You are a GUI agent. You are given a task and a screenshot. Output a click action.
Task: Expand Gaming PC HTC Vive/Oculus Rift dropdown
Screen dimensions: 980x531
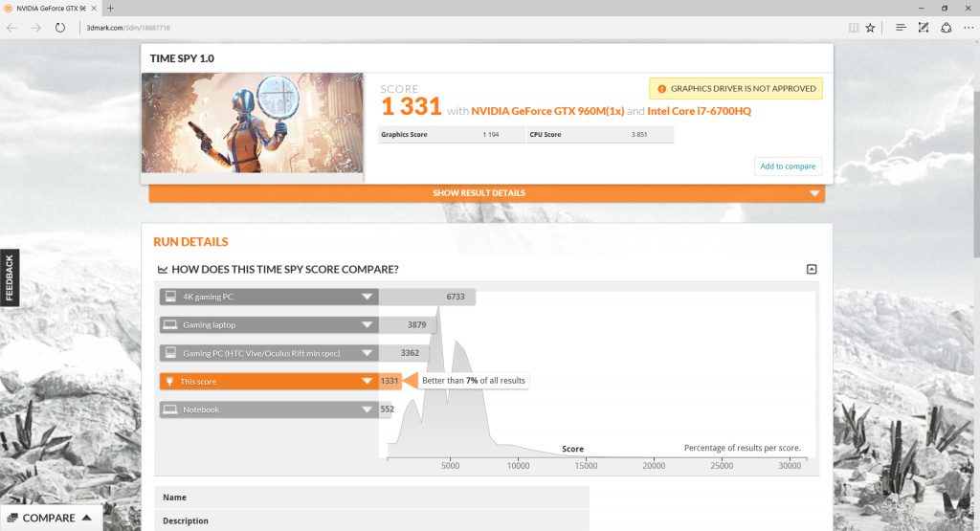coord(367,353)
